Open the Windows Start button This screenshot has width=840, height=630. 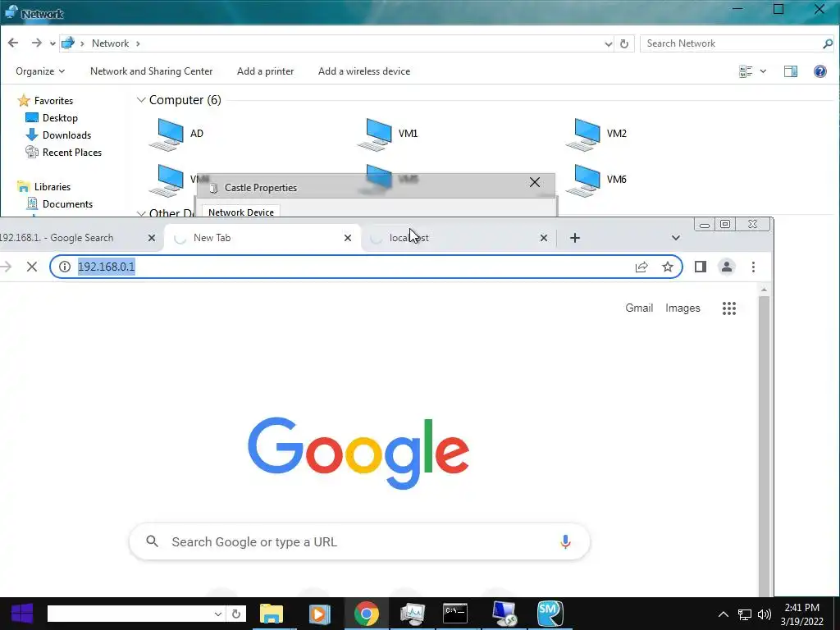(x=22, y=614)
